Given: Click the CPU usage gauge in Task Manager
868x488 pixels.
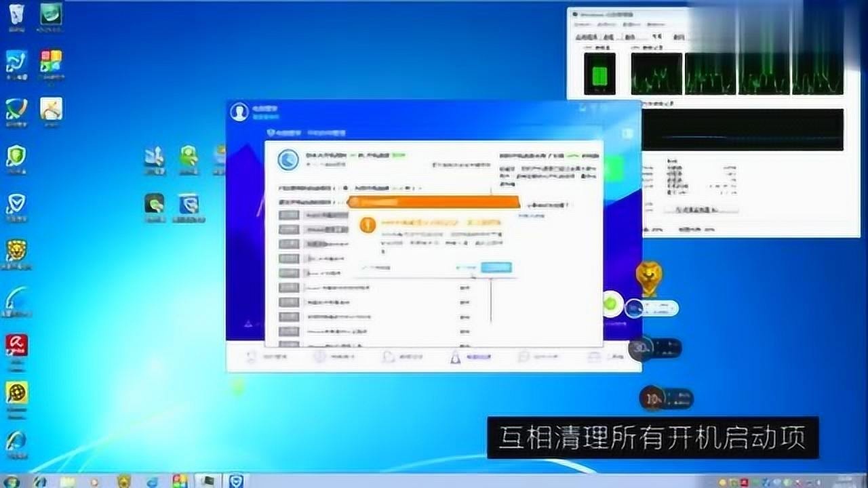Looking at the screenshot, I should pyautogui.click(x=599, y=74).
